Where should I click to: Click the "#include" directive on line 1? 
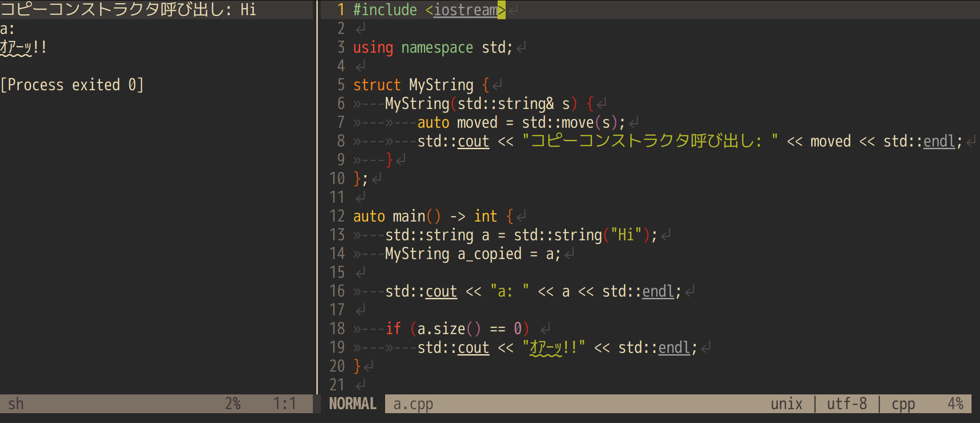point(385,10)
